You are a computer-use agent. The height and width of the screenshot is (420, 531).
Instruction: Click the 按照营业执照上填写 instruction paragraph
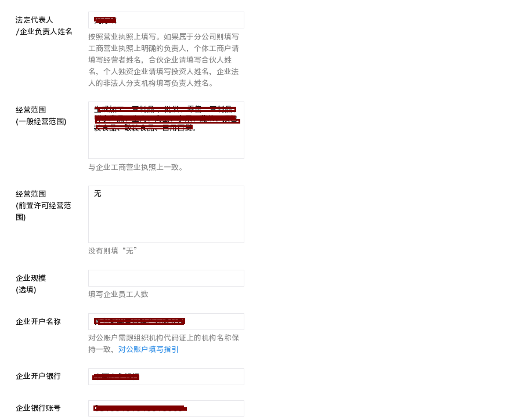165,61
